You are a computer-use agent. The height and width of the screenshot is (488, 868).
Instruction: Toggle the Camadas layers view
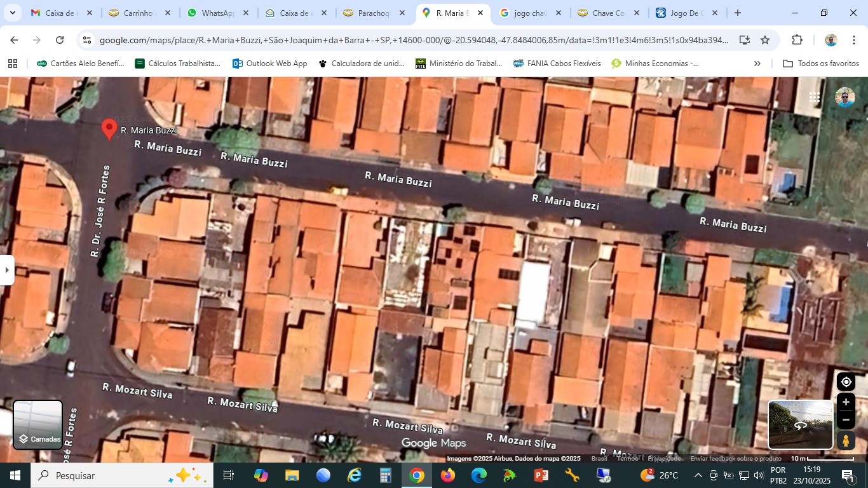pos(38,424)
